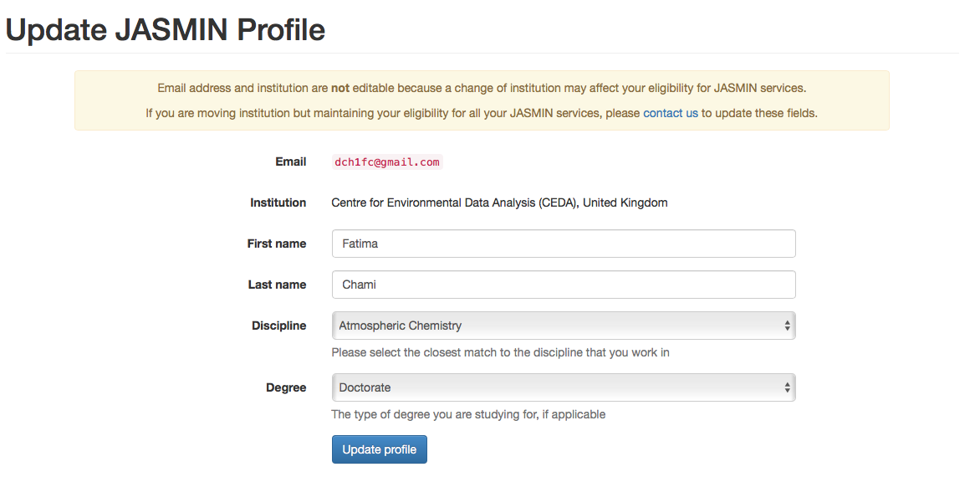Viewport: 980px width, 482px height.
Task: Expand the Degree dropdown showing Doctorate
Action: 563,387
